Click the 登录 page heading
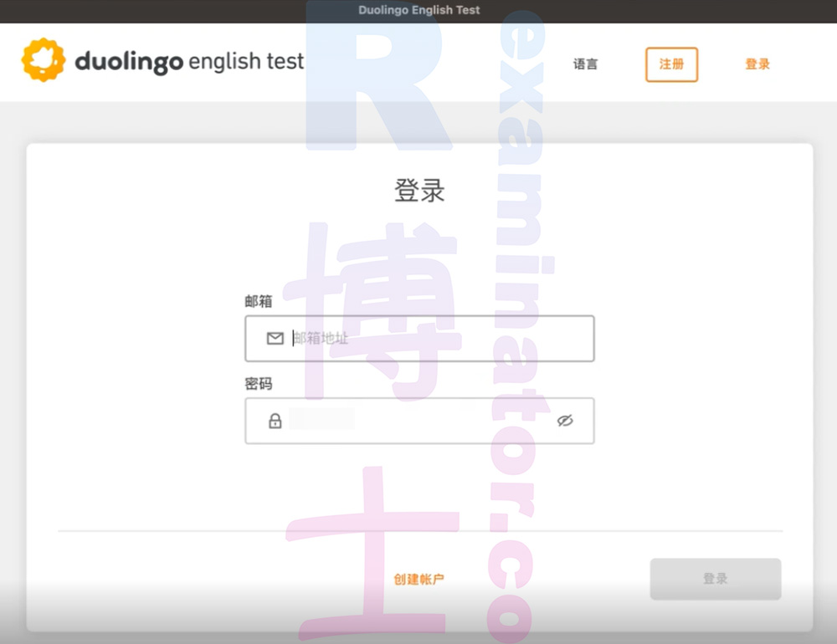 419,191
